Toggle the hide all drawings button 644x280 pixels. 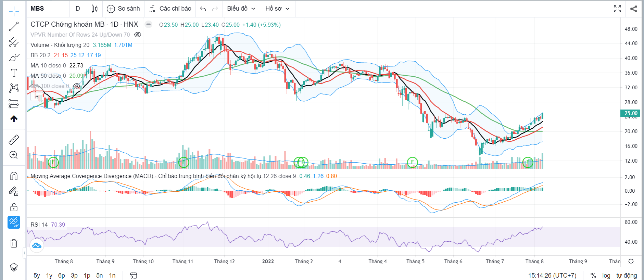(x=14, y=222)
